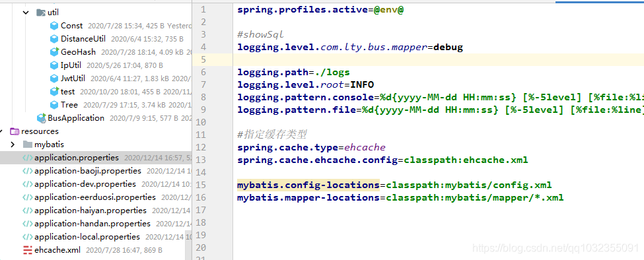Image resolution: width=644 pixels, height=260 pixels.
Task: Click the application-local.properties file icon
Action: click(28, 237)
